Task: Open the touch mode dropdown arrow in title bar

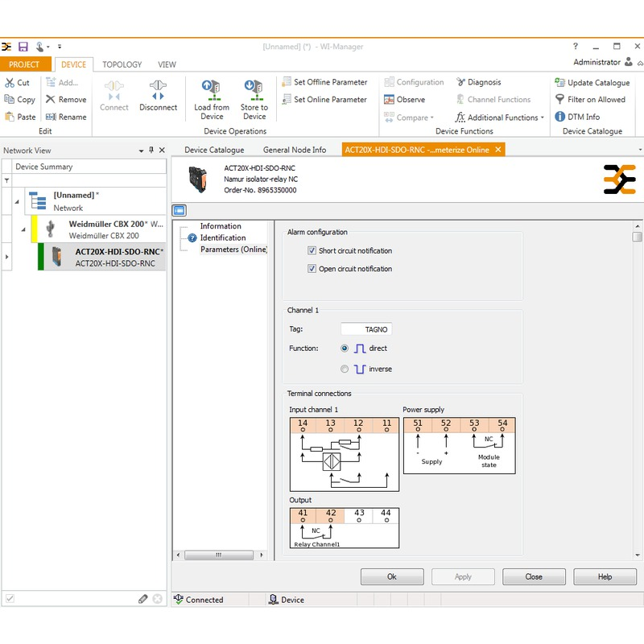Action: [48, 47]
